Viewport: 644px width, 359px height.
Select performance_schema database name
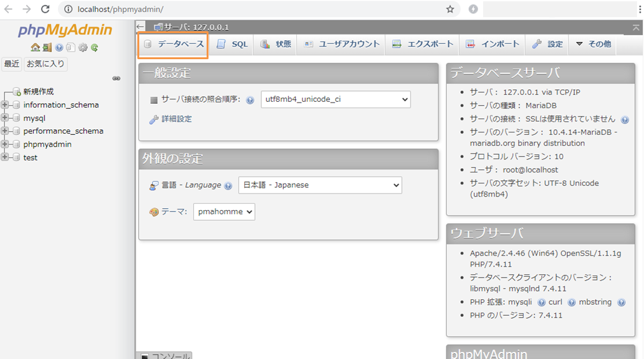click(x=63, y=131)
